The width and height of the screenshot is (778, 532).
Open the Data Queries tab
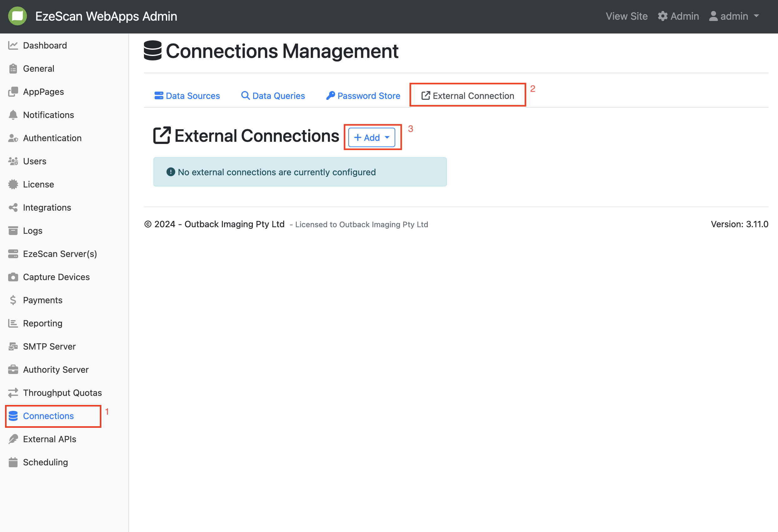(273, 96)
